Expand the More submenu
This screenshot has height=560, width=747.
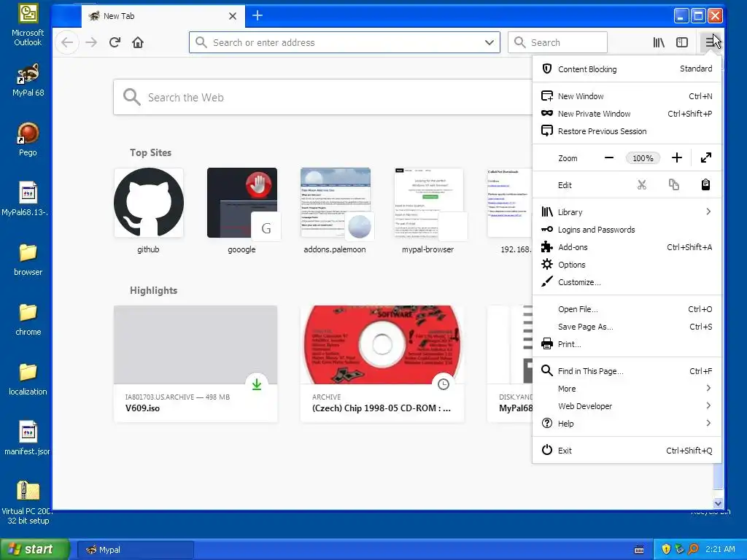point(627,389)
